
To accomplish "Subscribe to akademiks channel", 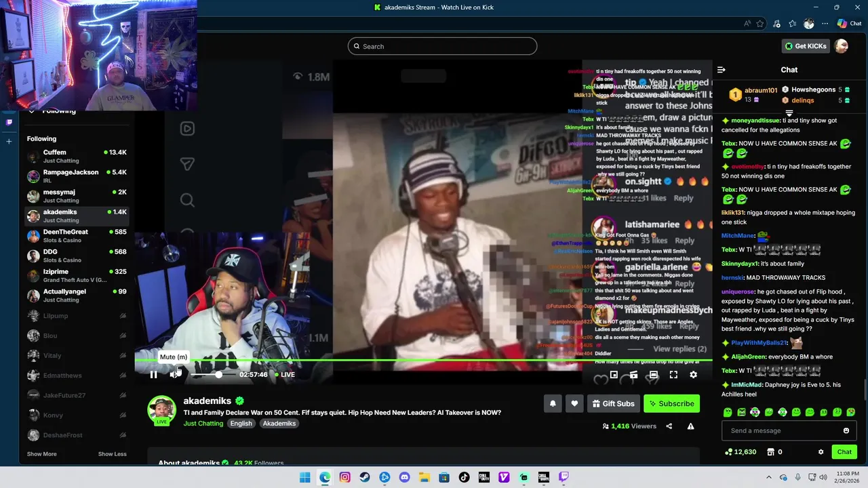I will pyautogui.click(x=671, y=403).
